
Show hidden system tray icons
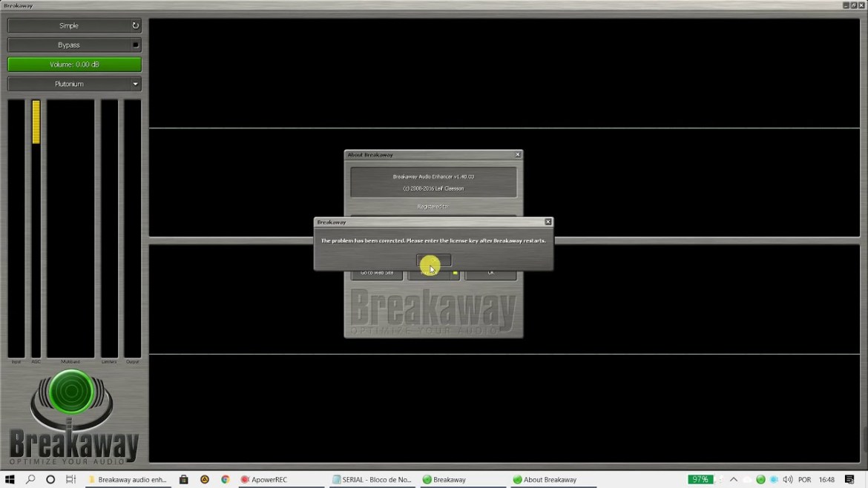(x=734, y=480)
